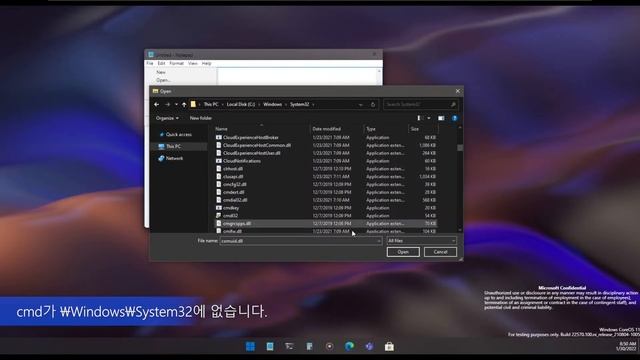Click the Open button
The height and width of the screenshot is (360, 640).
[403, 252]
